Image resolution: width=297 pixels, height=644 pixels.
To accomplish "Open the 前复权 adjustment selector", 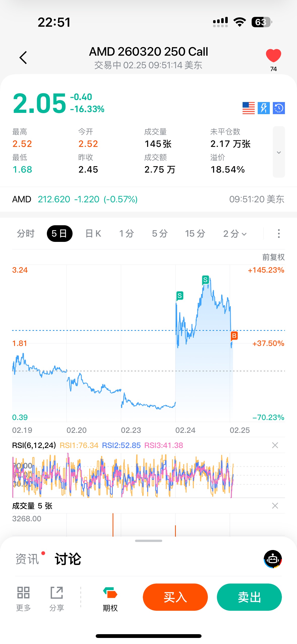I will pos(273,257).
